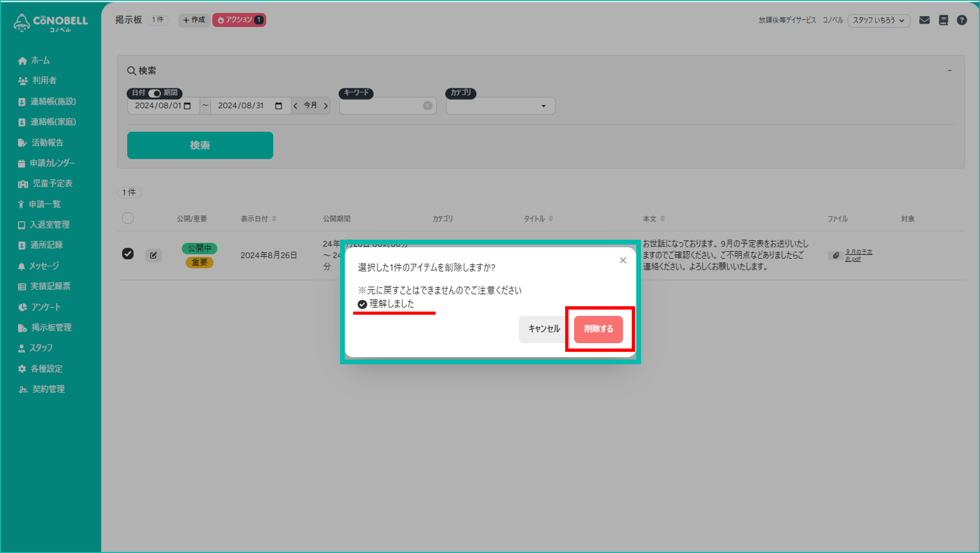The height and width of the screenshot is (553, 980).
Task: Clear the キーワード field with the x icon
Action: coord(428,106)
